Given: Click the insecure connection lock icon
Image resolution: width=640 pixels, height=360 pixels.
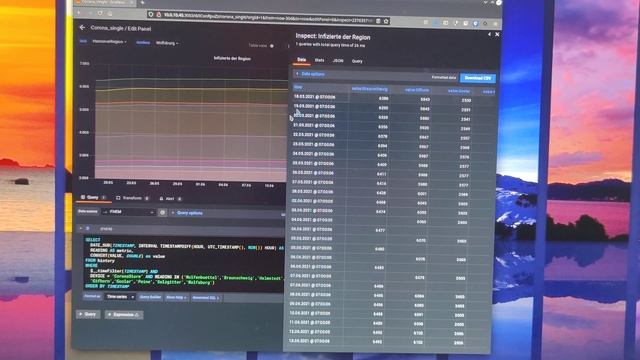Looking at the screenshot, I should (x=158, y=14).
